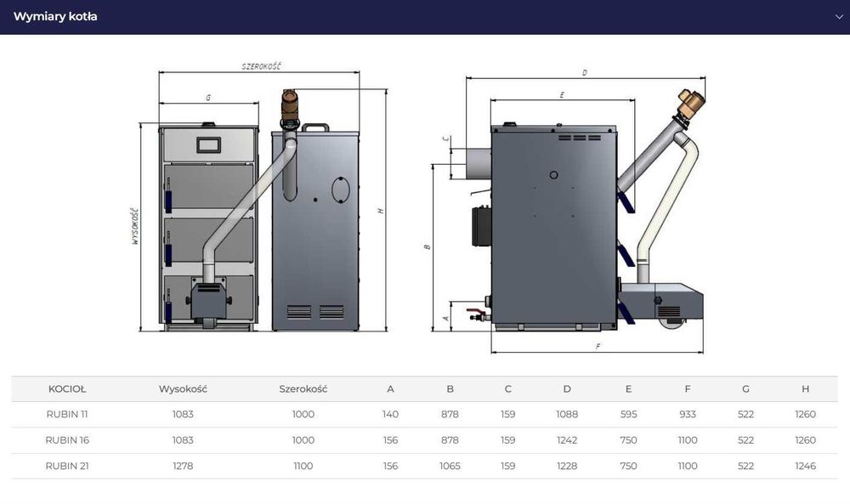The width and height of the screenshot is (850, 504).
Task: Click the RUBIN 16 D value 1242
Action: 567,440
